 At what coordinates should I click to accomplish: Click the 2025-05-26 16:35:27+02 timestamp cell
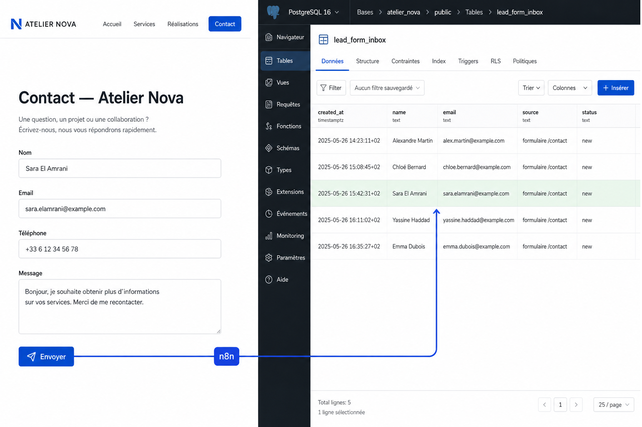pos(349,246)
